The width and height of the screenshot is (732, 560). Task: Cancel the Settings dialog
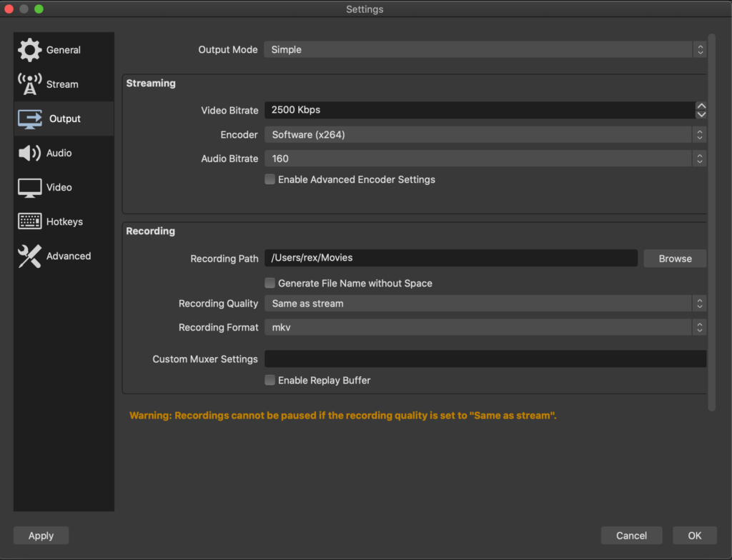point(631,535)
